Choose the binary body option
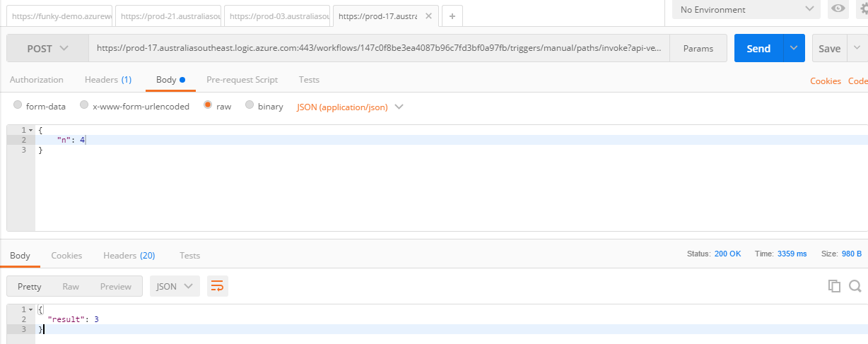Screen dimensions: 868x344 [x=250, y=106]
